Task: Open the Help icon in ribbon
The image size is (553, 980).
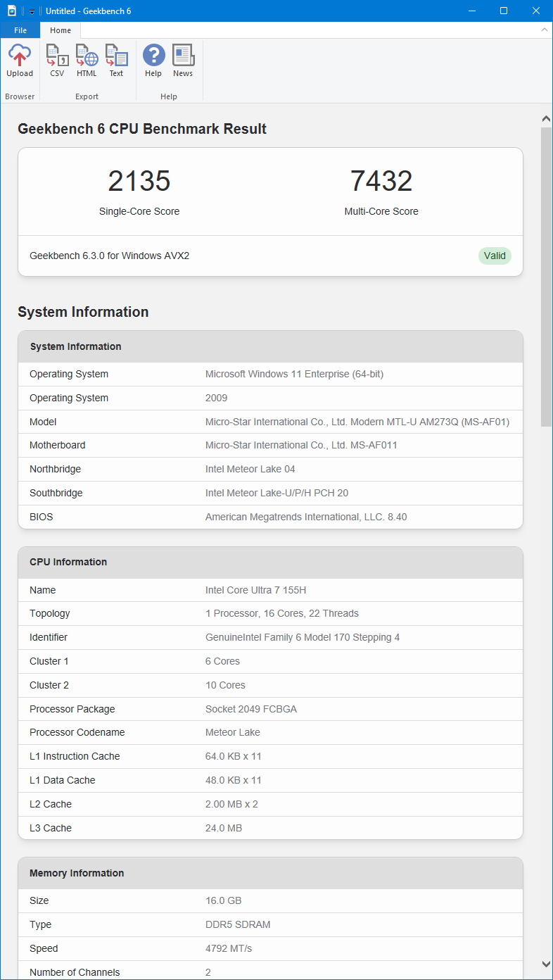Action: point(153,61)
